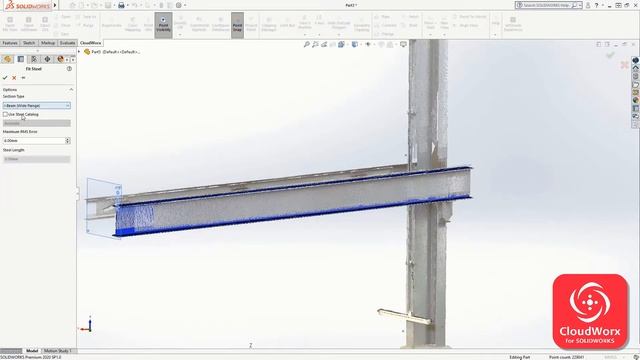Open Display Style cube in view toolbar
The image size is (640, 360).
(355, 44)
